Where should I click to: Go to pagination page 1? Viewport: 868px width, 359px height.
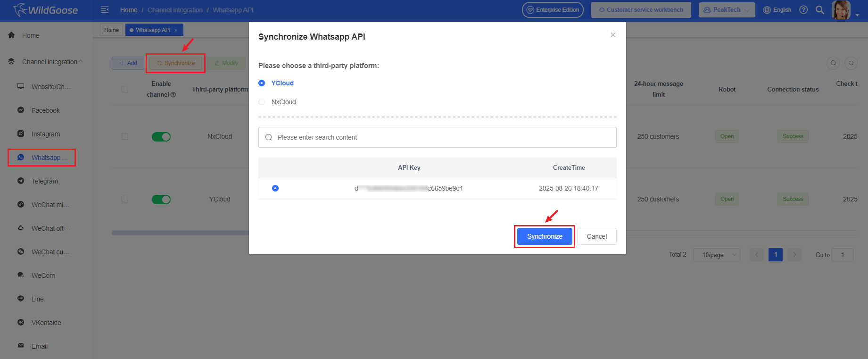pos(776,255)
